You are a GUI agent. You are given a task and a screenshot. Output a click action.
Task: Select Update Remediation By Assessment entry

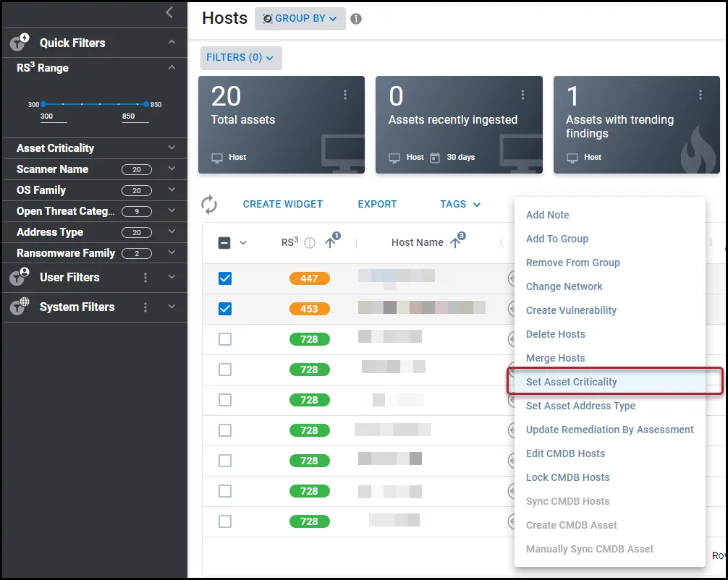click(610, 430)
